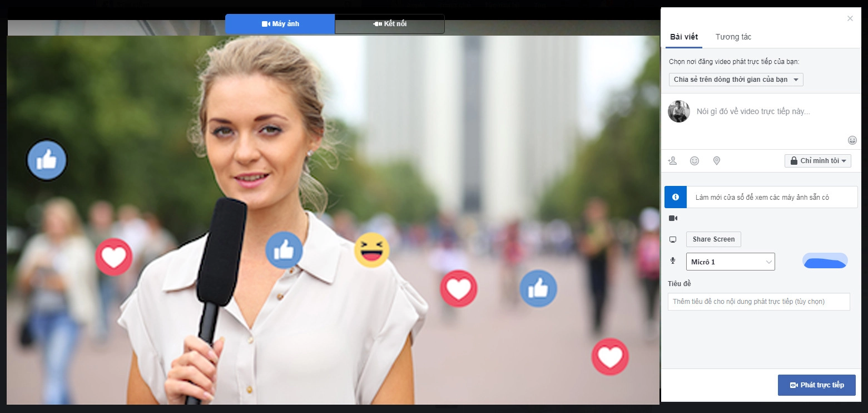
Task: Switch to the 'Tương tác' tab
Action: click(733, 37)
